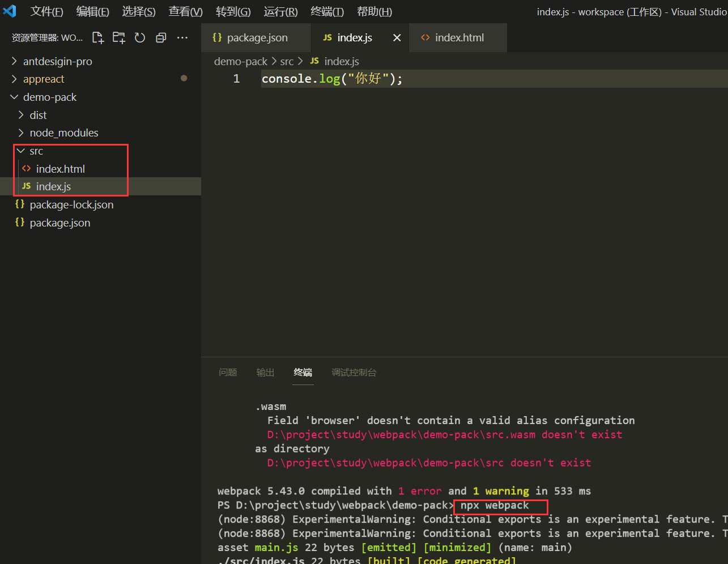The image size is (728, 564).
Task: Click the 'asset main.js 22 bytes' terminal line
Action: (395, 548)
